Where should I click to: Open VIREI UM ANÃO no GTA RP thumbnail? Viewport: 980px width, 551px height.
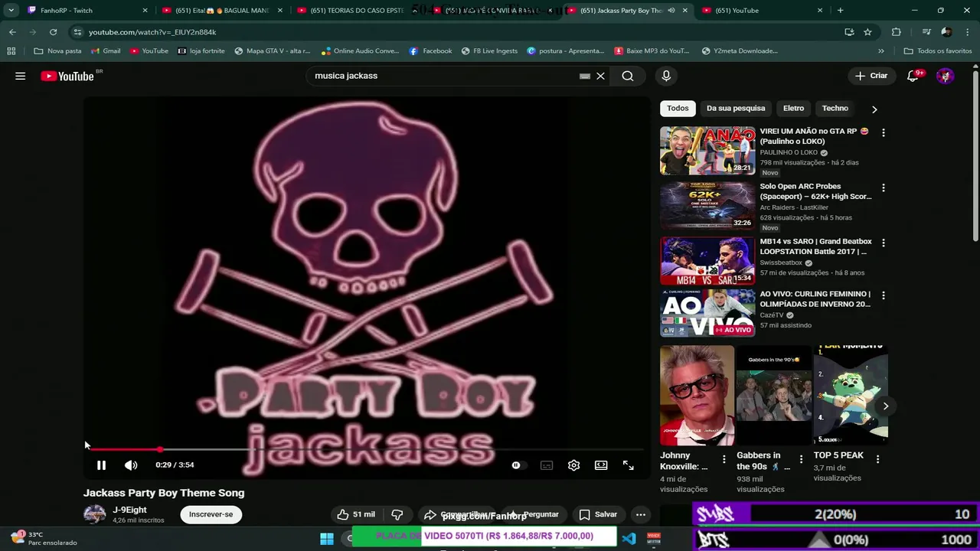click(x=707, y=151)
